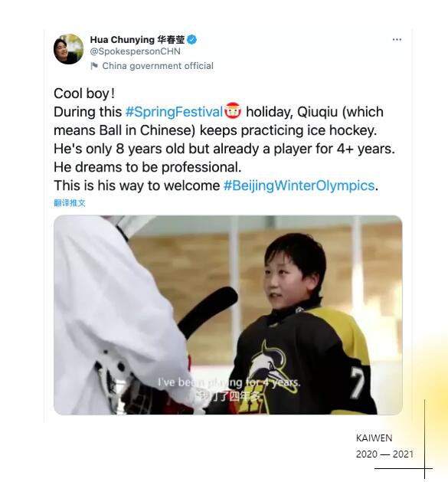The image size is (448, 482).
Task: Open the three-dot tweet options menu
Action: pyautogui.click(x=397, y=39)
